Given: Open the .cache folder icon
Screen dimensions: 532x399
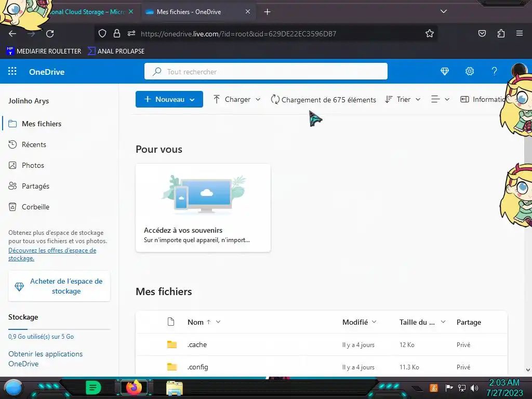Looking at the screenshot, I should tap(172, 344).
